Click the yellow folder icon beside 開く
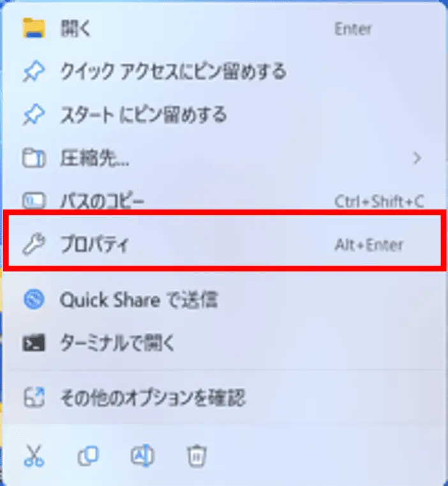The height and width of the screenshot is (486, 448). coord(34,29)
